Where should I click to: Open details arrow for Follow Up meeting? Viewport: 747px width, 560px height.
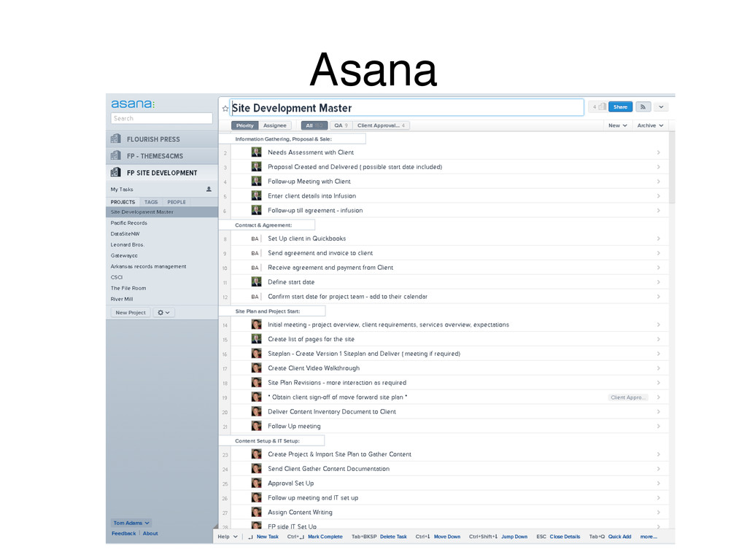click(x=659, y=426)
